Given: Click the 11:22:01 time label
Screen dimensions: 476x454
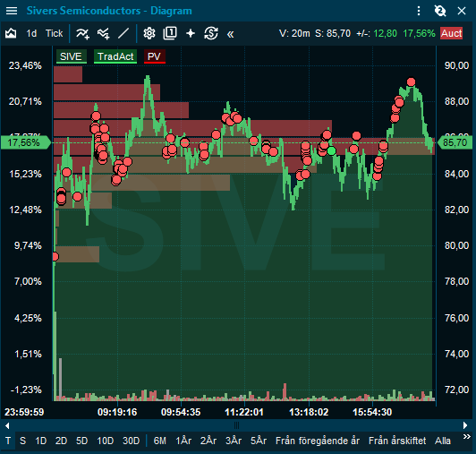Looking at the screenshot, I should coord(244,412).
